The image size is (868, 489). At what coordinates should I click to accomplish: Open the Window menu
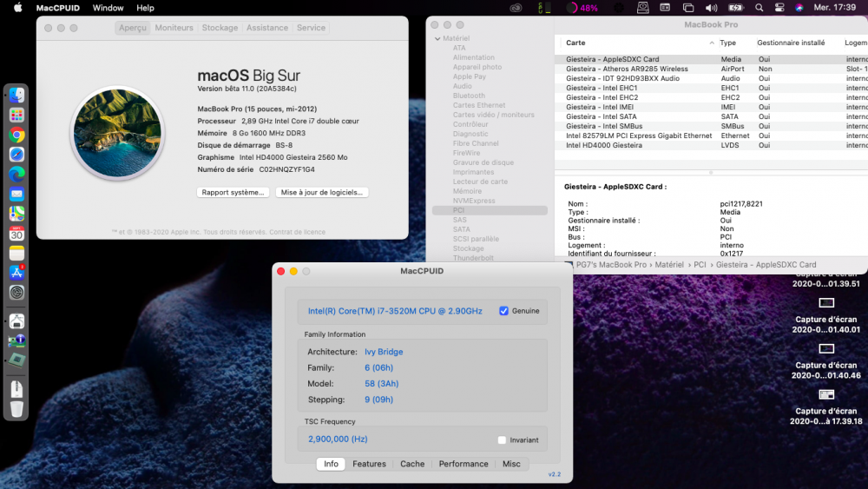(108, 8)
